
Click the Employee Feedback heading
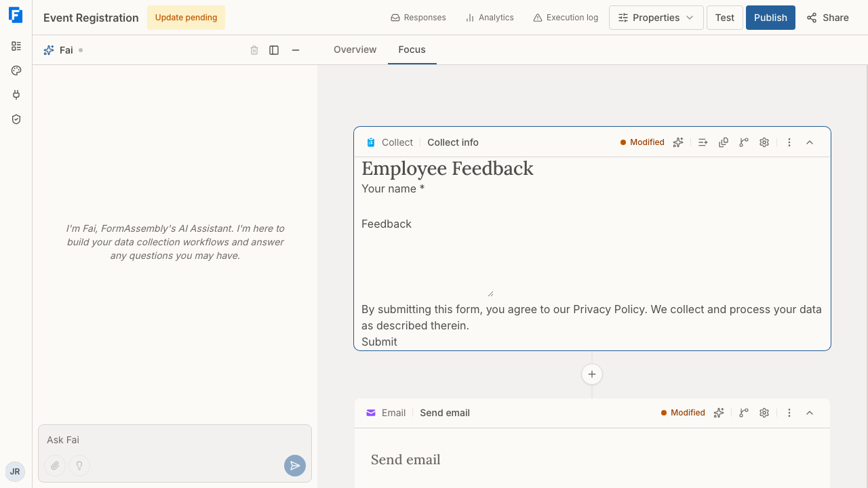point(448,168)
